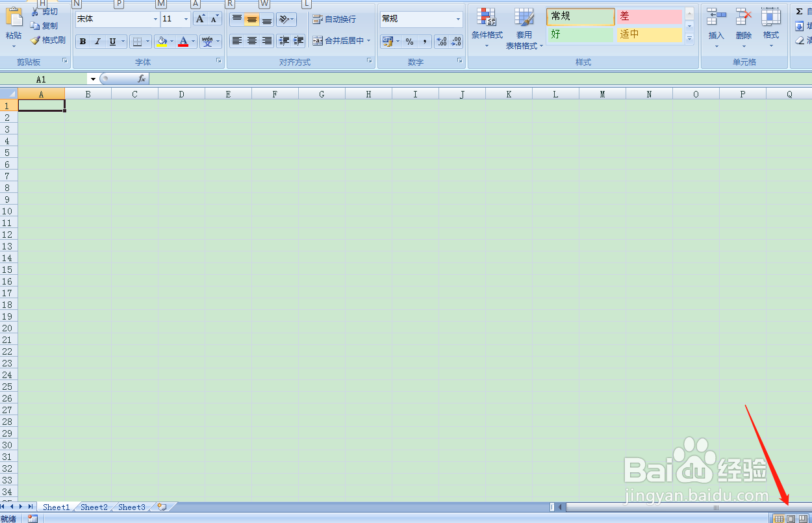
Task: Open the text orientation tool
Action: (x=286, y=19)
